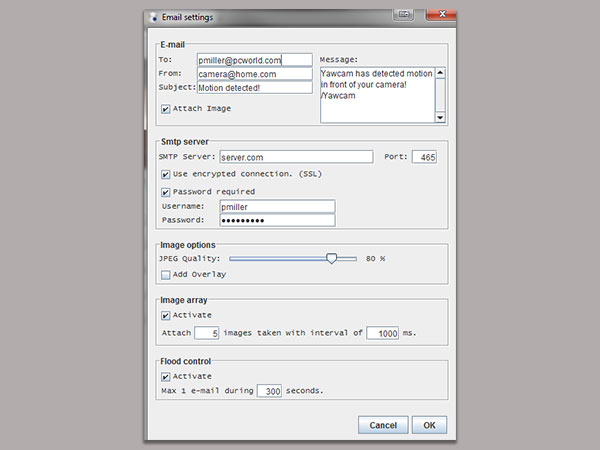
Task: Uncheck Password required option
Action: click(166, 191)
